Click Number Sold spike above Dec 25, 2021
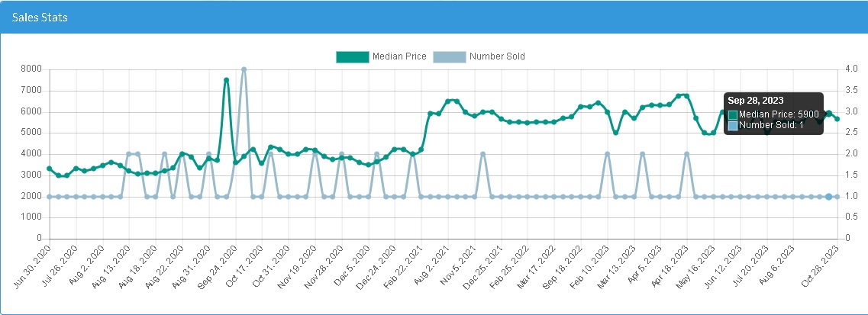Image resolution: width=868 pixels, height=315 pixels. coord(483,154)
